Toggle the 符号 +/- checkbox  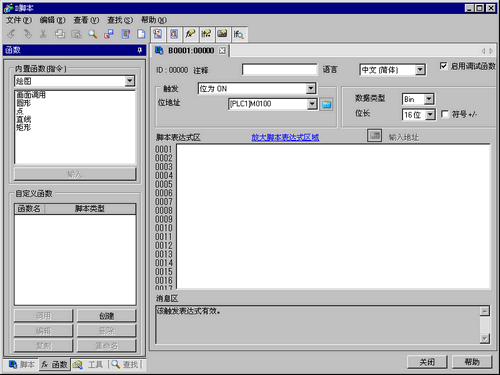[x=445, y=114]
